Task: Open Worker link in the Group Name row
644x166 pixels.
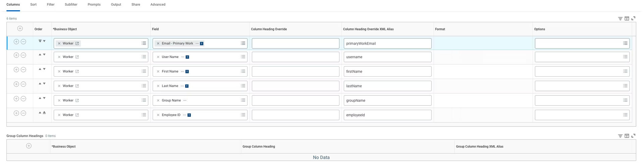Action: [77, 100]
